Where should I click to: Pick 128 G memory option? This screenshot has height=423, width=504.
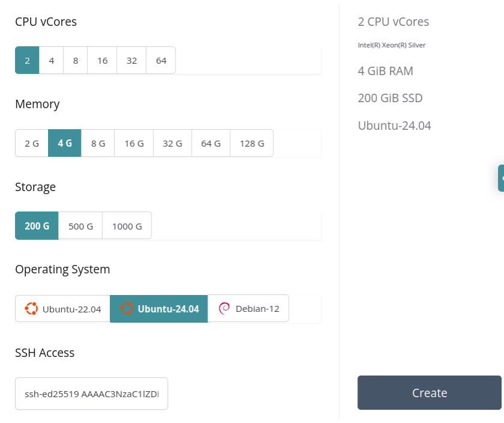point(252,144)
